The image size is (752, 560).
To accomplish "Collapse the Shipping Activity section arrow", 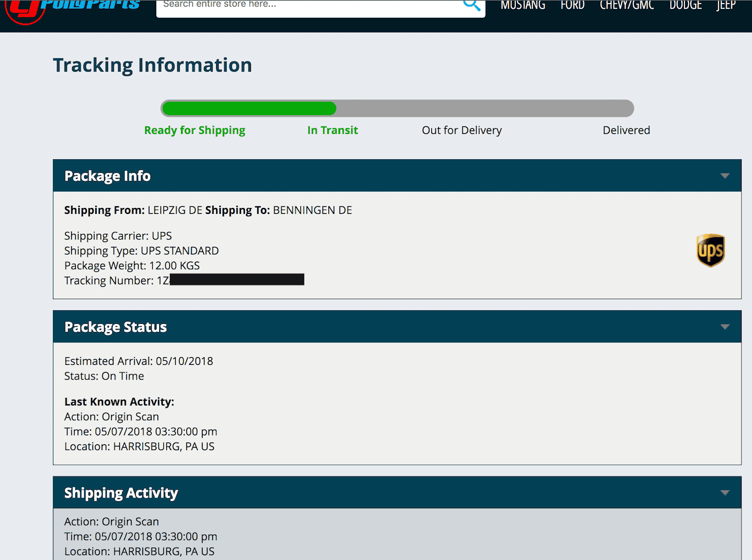I will (x=725, y=493).
